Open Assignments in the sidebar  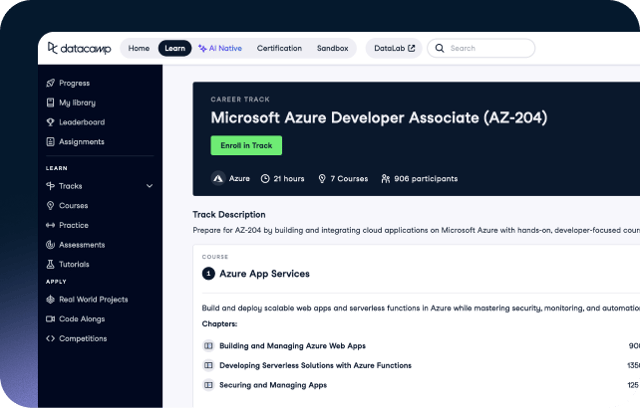pos(82,142)
